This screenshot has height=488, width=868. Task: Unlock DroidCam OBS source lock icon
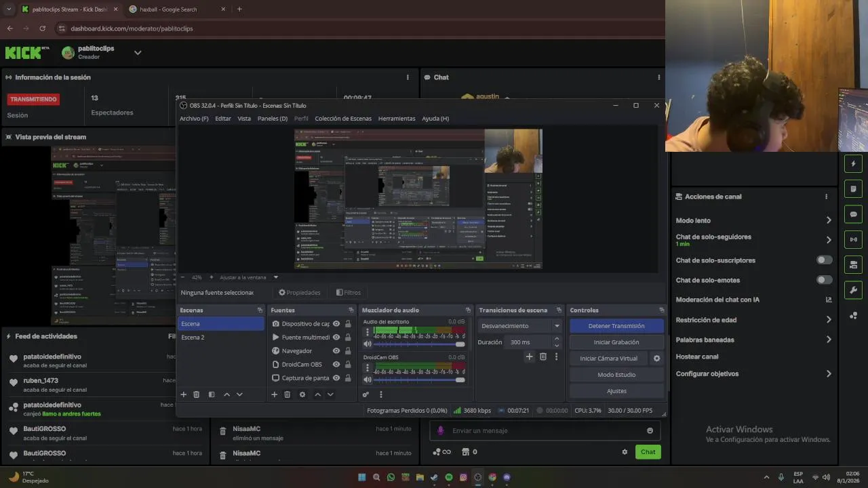pyautogui.click(x=348, y=365)
